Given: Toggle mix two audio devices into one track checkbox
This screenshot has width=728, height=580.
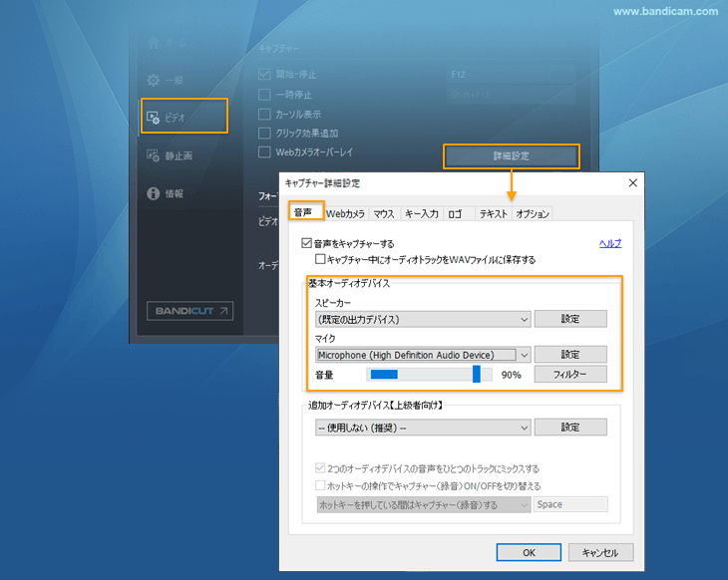Looking at the screenshot, I should (320, 468).
